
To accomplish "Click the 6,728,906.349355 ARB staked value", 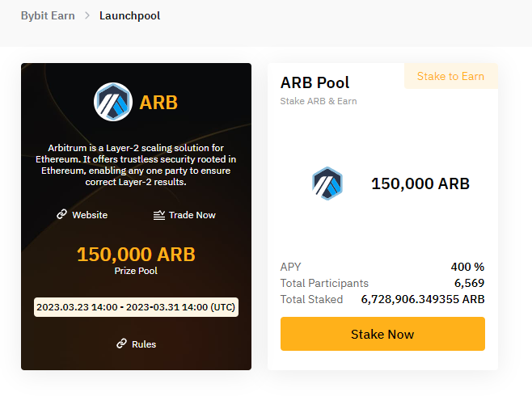I will pyautogui.click(x=423, y=299).
